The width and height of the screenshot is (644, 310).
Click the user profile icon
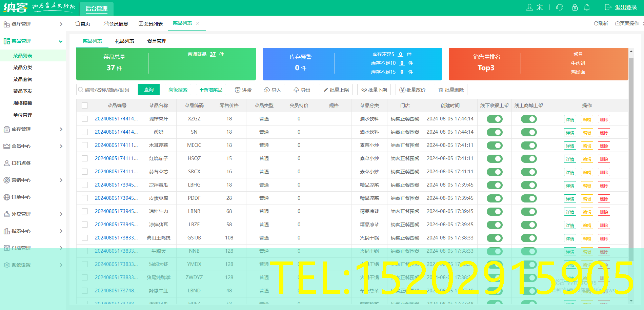tap(529, 7)
